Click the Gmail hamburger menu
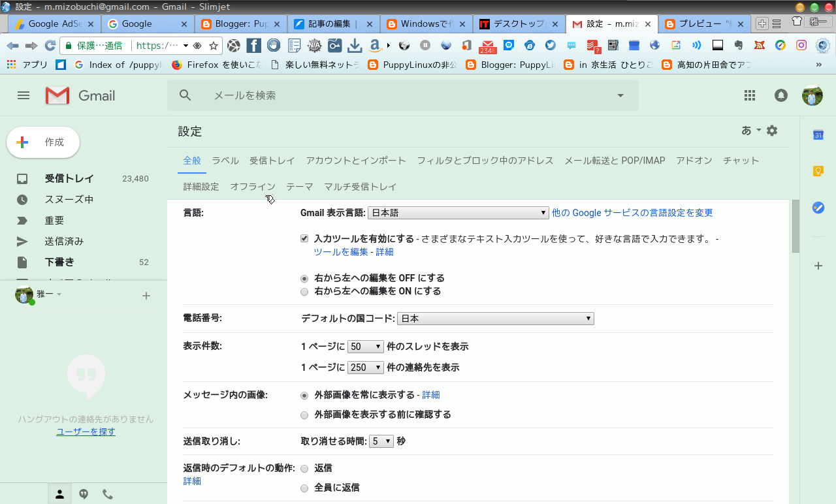Viewport: 836px width, 504px height. click(23, 95)
